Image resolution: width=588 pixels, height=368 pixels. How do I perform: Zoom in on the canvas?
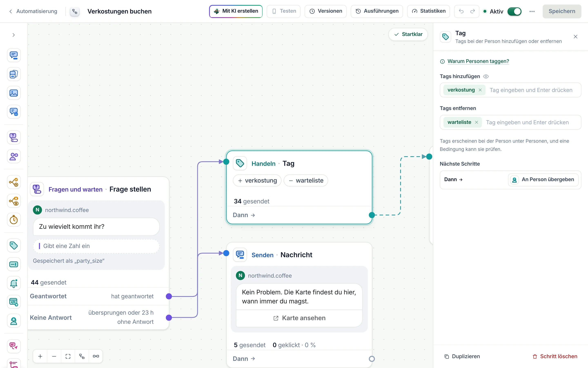40,356
